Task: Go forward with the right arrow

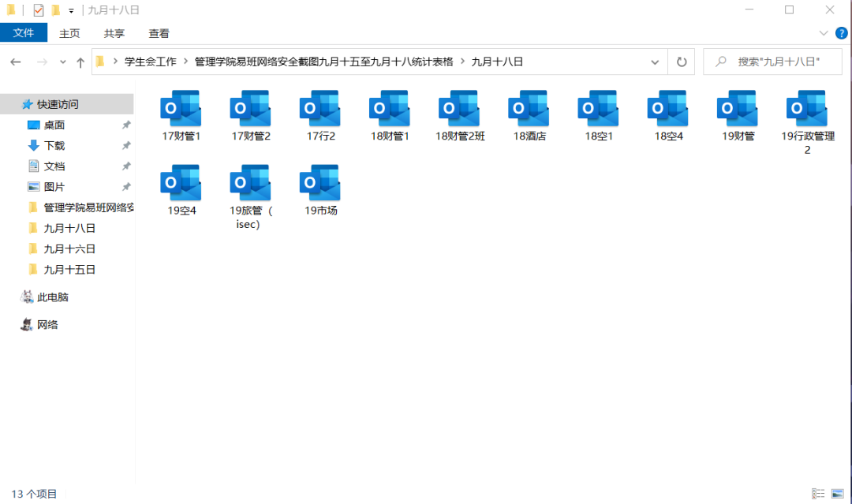Action: point(42,62)
